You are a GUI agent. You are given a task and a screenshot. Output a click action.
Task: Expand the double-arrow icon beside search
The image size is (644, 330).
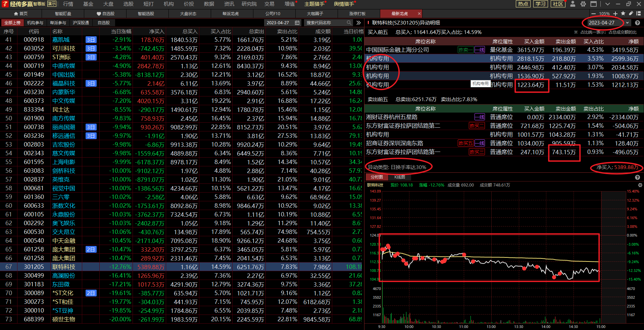pyautogui.click(x=358, y=23)
